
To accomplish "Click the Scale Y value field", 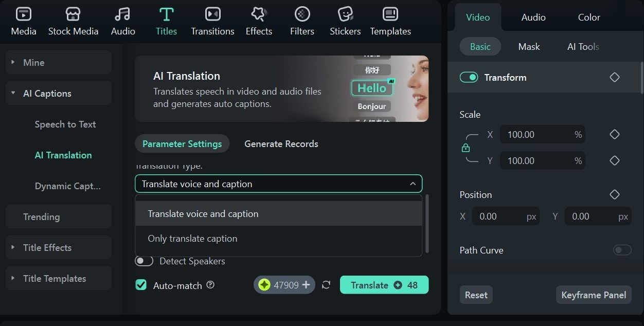I will coord(542,160).
